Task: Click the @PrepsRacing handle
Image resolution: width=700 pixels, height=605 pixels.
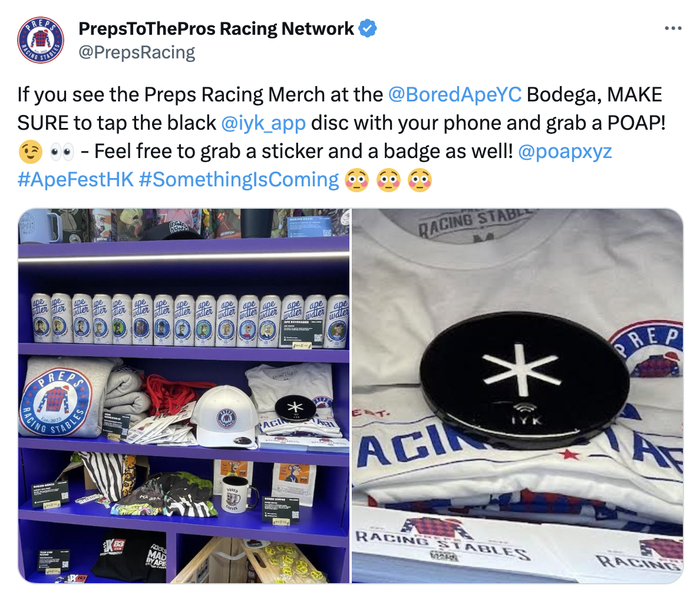Action: click(x=137, y=52)
